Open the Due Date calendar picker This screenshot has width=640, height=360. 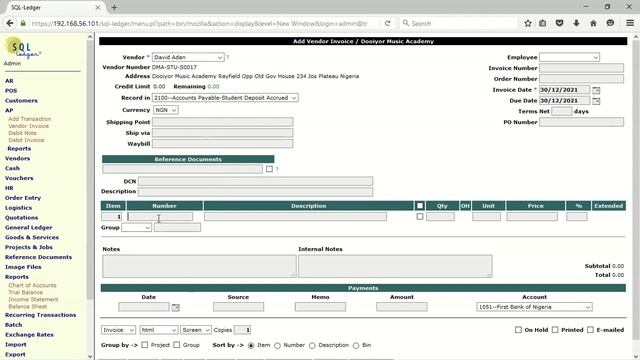(596, 101)
